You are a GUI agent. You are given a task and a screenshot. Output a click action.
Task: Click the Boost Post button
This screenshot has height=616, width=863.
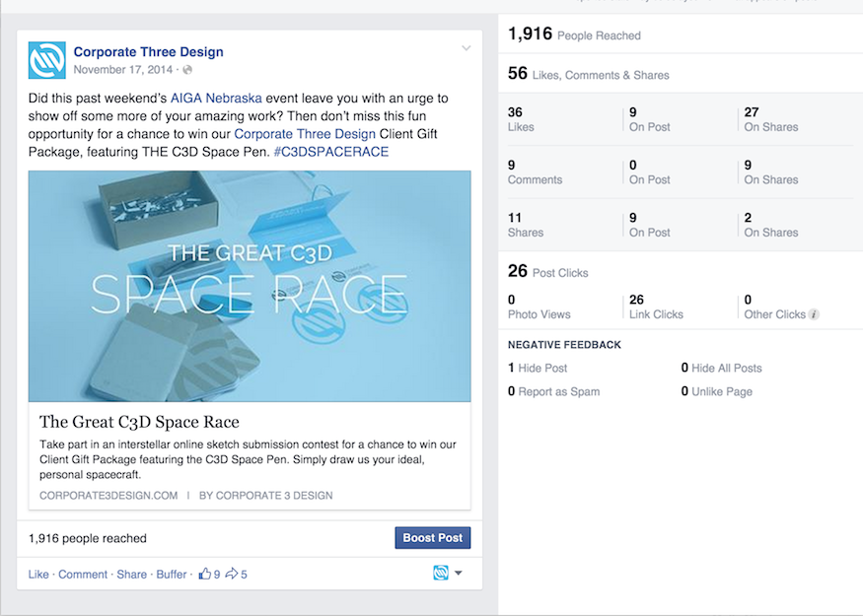coord(433,538)
